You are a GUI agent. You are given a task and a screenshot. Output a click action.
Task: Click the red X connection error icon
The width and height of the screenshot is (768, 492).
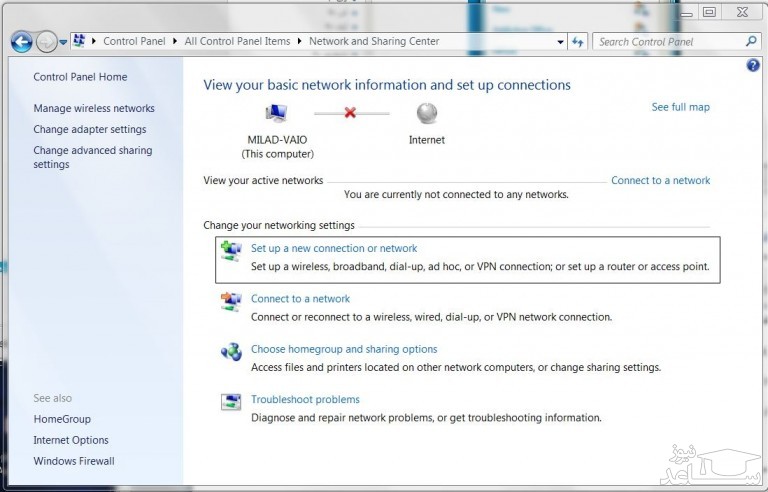click(x=350, y=113)
